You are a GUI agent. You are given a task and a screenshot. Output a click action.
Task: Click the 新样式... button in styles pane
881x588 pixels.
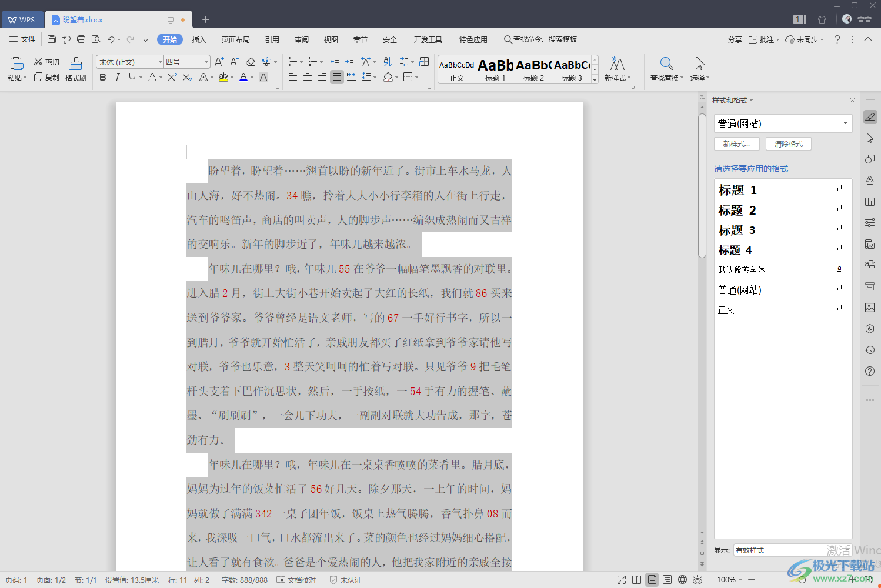(x=737, y=143)
